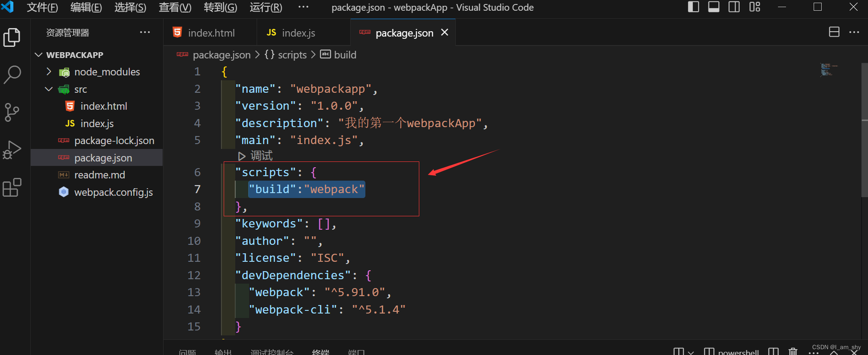868x355 pixels.
Task: Click the node_modules folder icon
Action: coord(64,72)
